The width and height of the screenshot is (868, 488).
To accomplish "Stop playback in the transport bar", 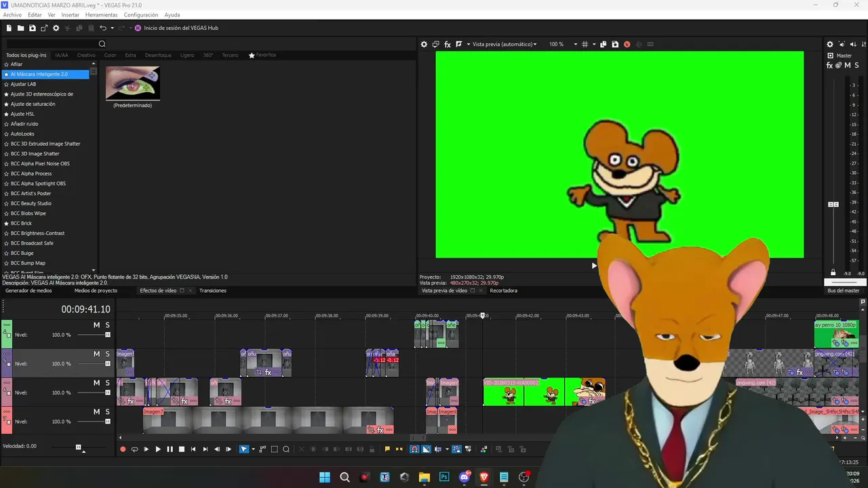I will point(181,449).
